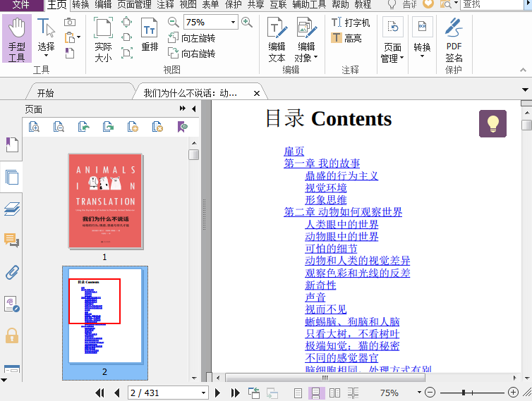Image resolution: width=532 pixels, height=401 pixels.
Task: Enlarge page thumbnails icon in Pages panel
Action: pyautogui.click(x=34, y=127)
